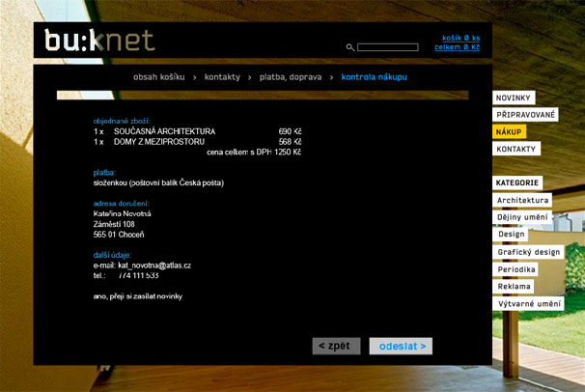Browse the Design category
Image resolution: width=585 pixels, height=392 pixels.
coord(512,235)
